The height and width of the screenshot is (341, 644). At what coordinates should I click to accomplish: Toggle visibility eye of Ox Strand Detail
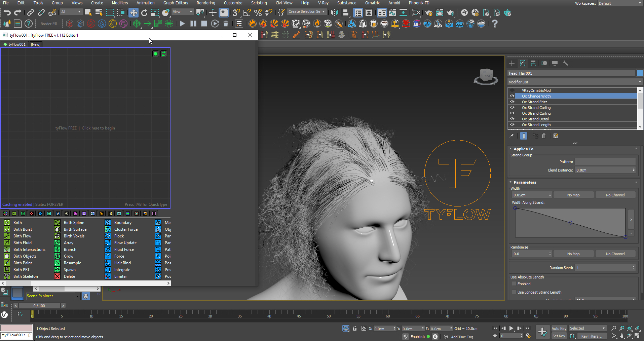512,119
